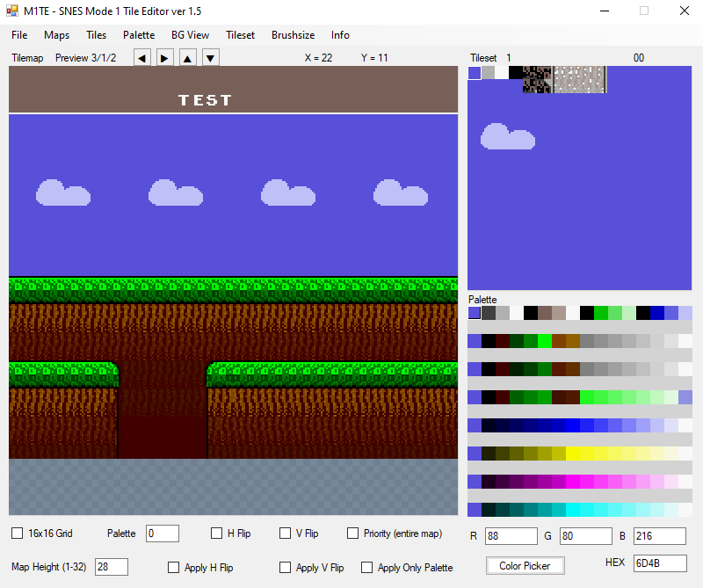Open the Tiles menu
This screenshot has height=588, width=703.
(96, 35)
